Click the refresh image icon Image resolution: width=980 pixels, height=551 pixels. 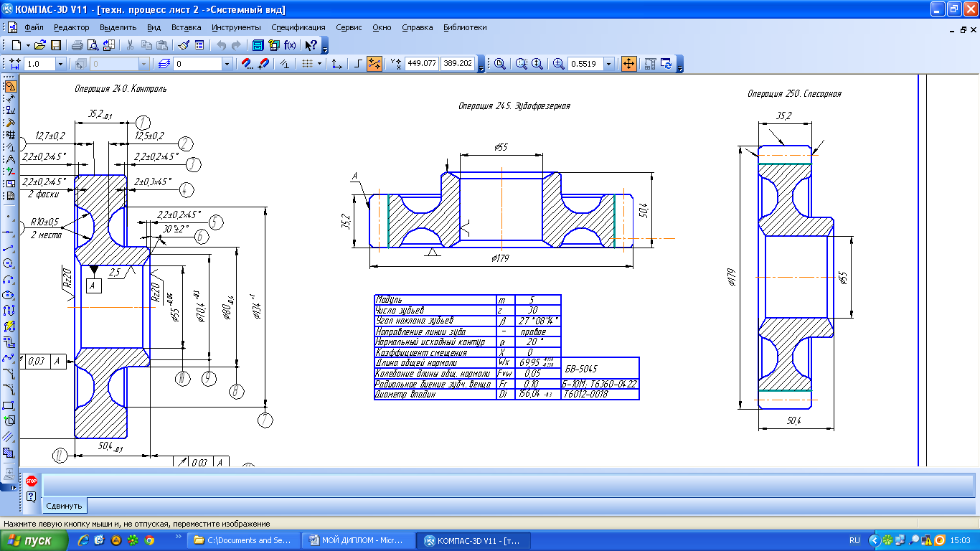pos(666,64)
